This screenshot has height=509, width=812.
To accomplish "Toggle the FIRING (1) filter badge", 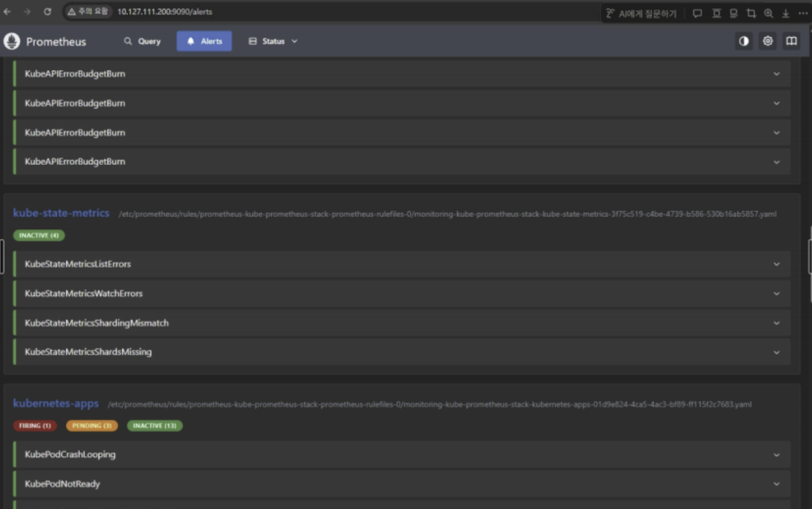I will click(35, 426).
